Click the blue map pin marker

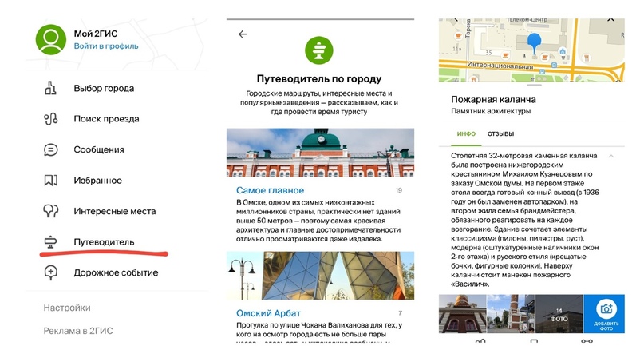(x=534, y=44)
